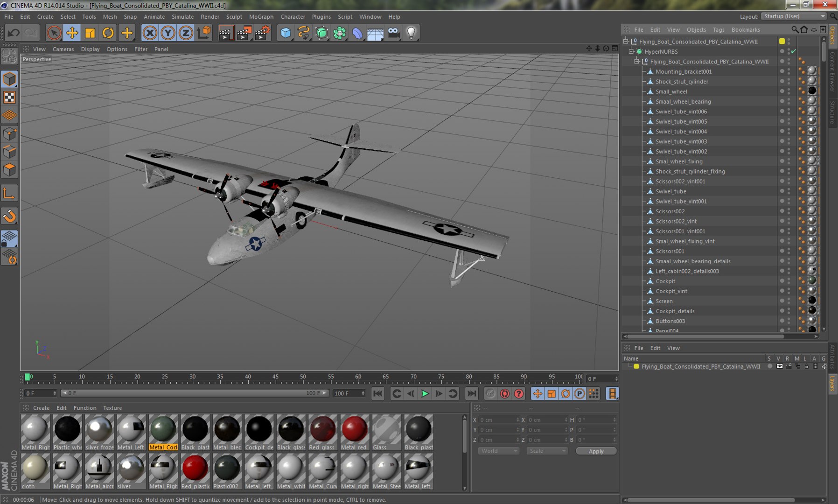Viewport: 838px width, 504px height.
Task: Toggle Y axis lock
Action: [168, 33]
